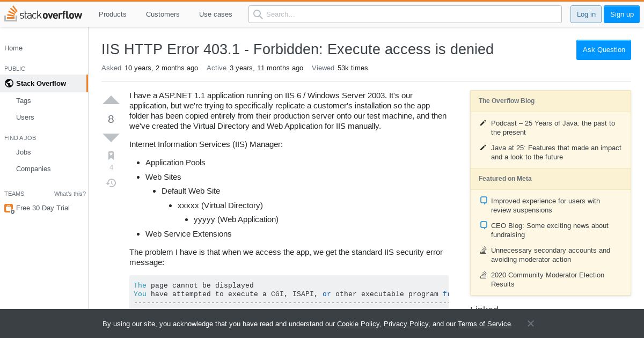Image resolution: width=644 pixels, height=338 pixels.
Task: Open the Privacy Policy link
Action: [x=406, y=324]
